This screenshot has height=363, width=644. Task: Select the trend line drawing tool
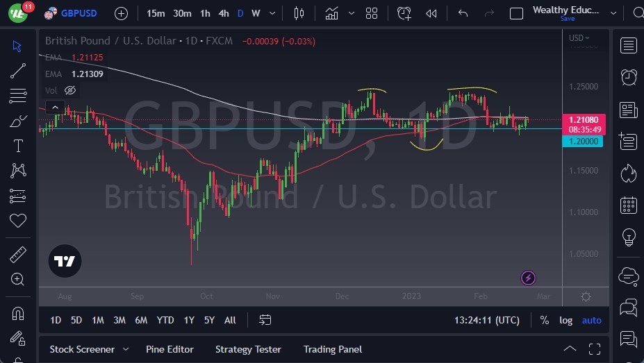(17, 70)
